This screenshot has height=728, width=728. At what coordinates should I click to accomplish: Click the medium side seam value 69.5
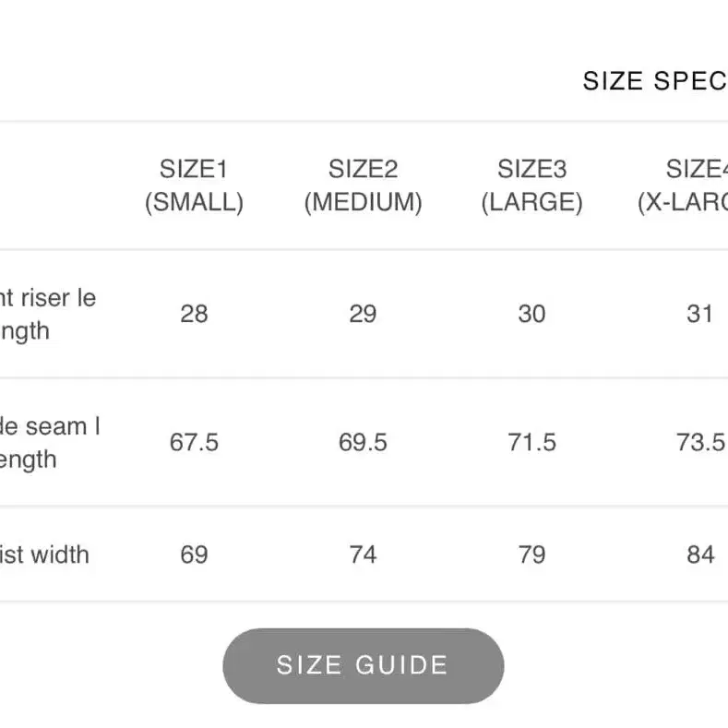pos(363,443)
